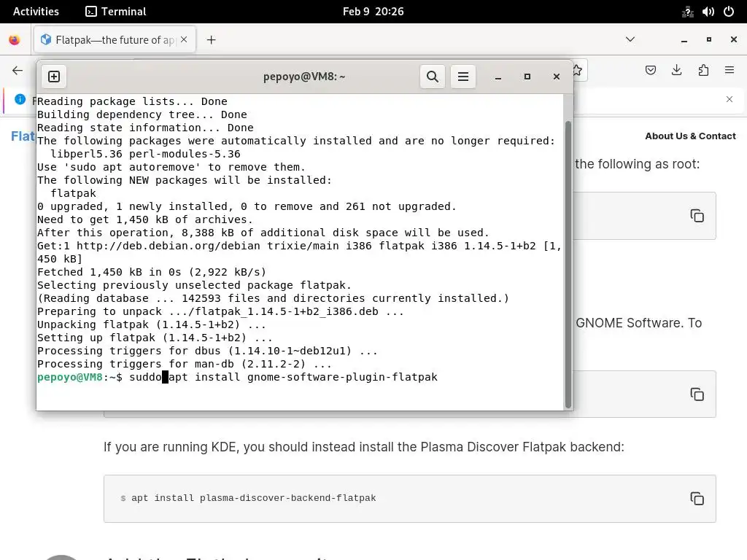
Task: Open the terminal hamburger menu
Action: coord(463,77)
